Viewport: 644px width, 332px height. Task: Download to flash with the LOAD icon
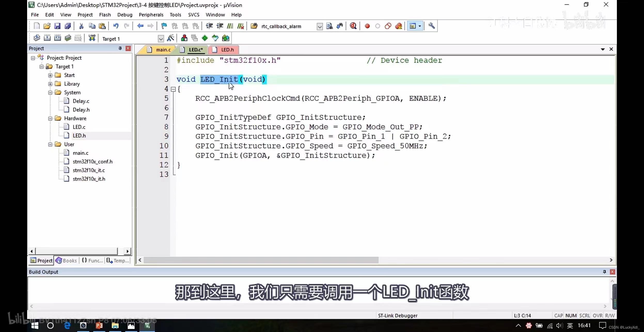pos(92,38)
